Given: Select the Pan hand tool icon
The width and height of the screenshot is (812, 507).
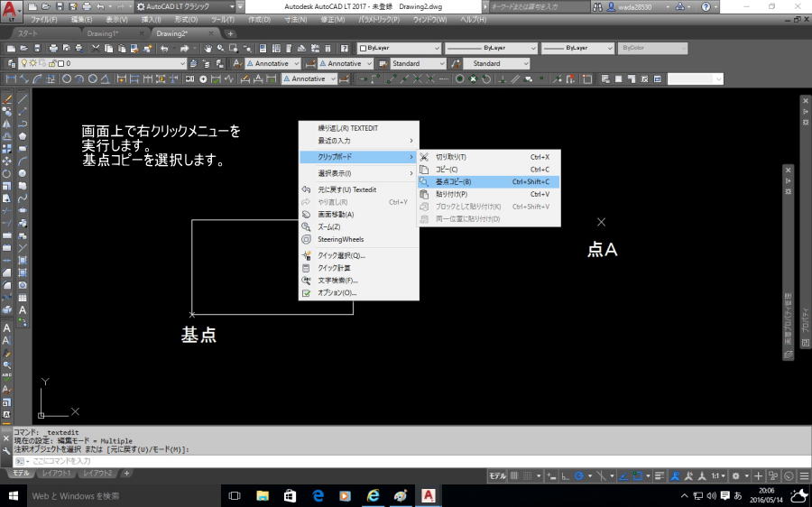Looking at the screenshot, I should tap(208, 48).
